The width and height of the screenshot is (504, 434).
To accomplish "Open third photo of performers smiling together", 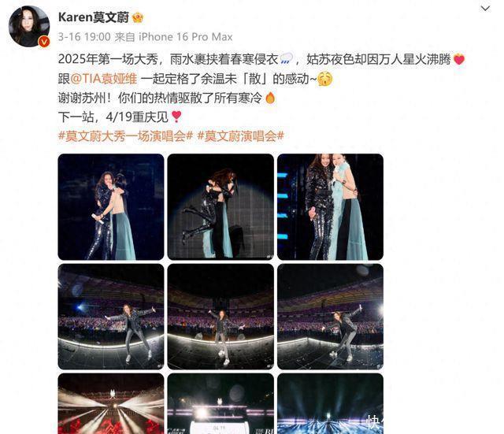I will [x=330, y=206].
